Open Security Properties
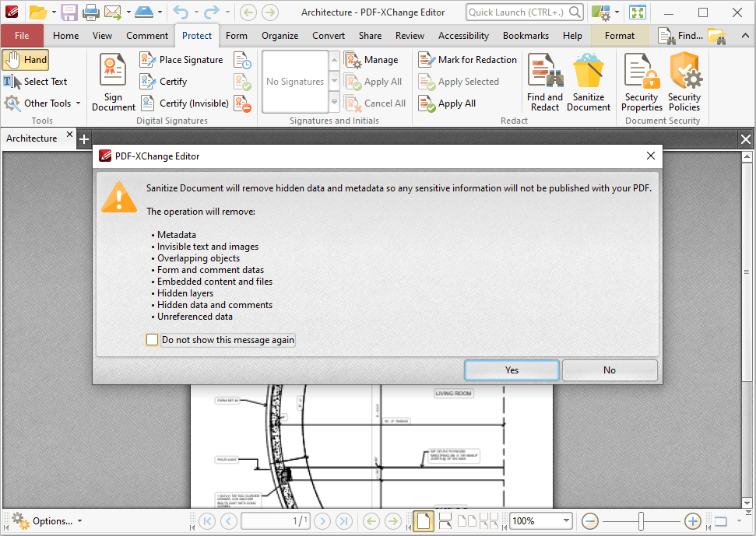The image size is (756, 536). click(642, 82)
